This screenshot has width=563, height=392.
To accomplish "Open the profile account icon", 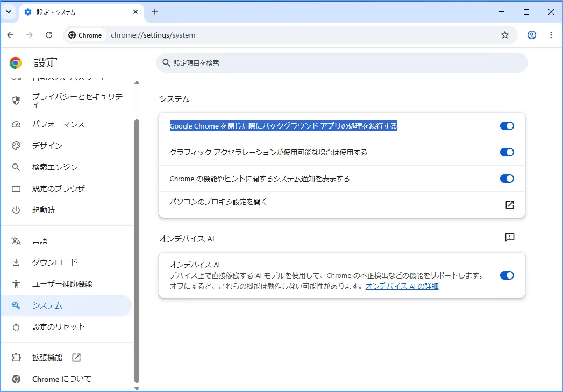I will click(532, 35).
